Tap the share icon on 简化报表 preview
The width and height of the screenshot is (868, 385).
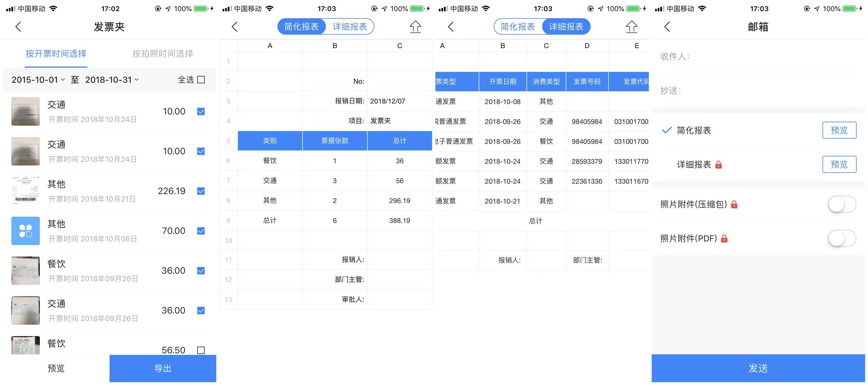[x=415, y=27]
